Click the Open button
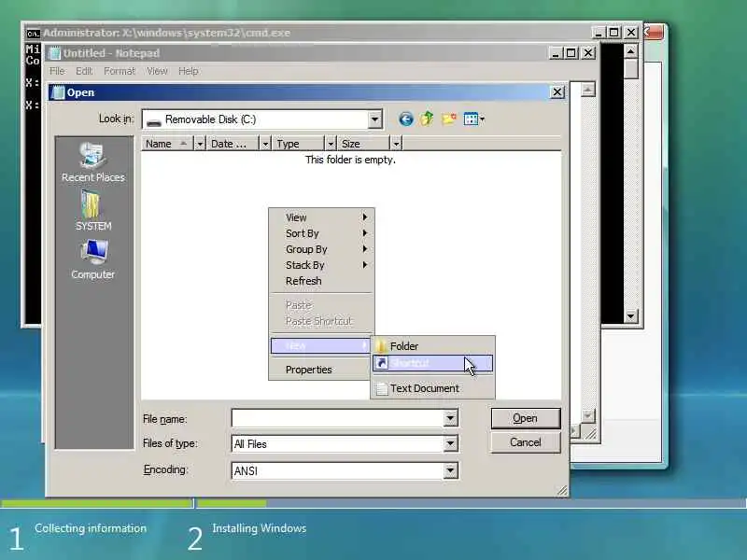Image resolution: width=747 pixels, height=560 pixels. point(525,418)
